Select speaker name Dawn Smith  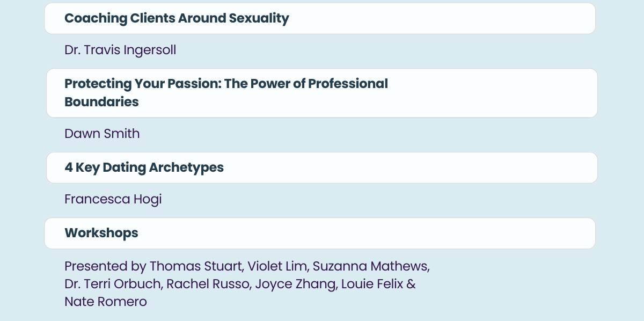pyautogui.click(x=102, y=134)
